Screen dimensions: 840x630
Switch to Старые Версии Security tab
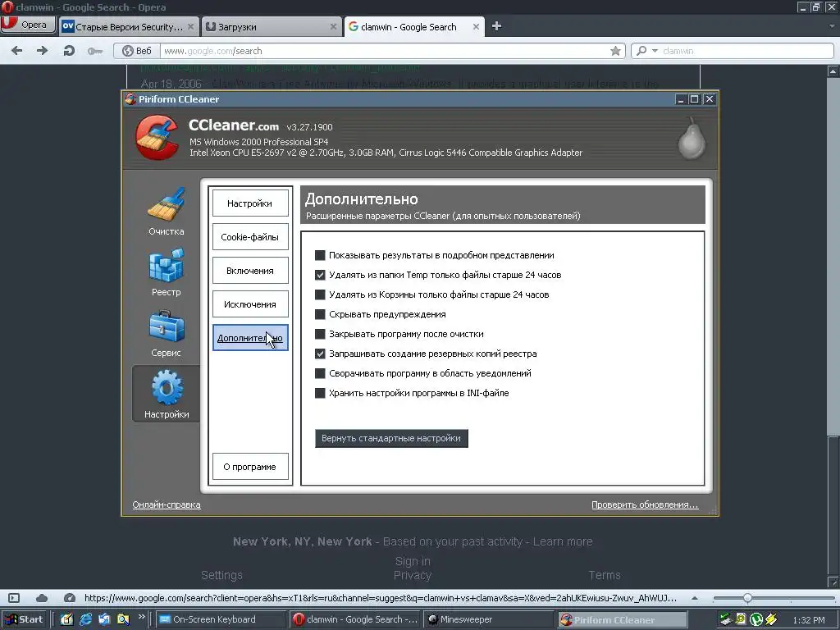[x=129, y=27]
